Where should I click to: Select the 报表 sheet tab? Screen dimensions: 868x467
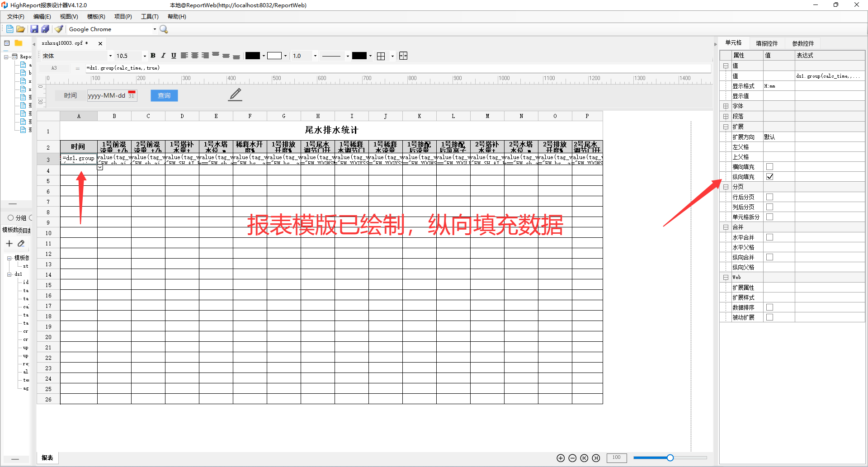[47, 458]
